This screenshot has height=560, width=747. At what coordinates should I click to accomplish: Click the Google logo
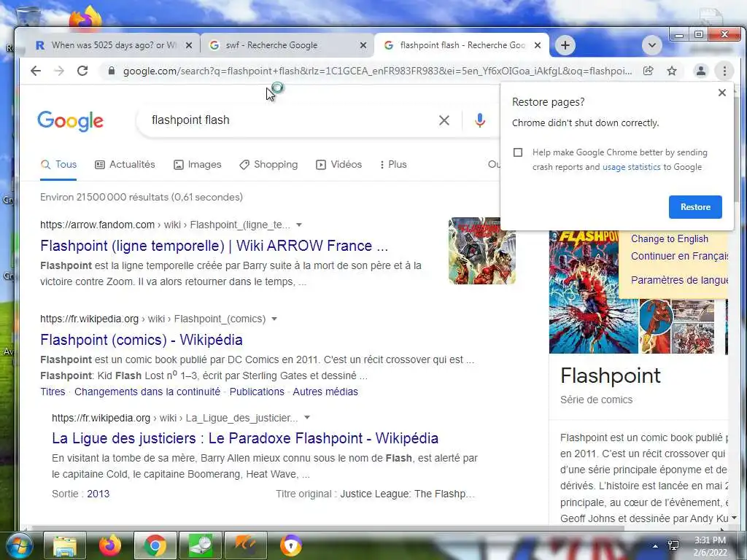(x=71, y=121)
